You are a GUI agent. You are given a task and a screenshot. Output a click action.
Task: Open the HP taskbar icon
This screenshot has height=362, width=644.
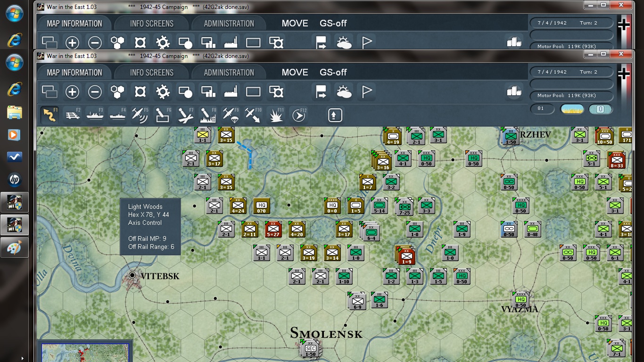(15, 180)
